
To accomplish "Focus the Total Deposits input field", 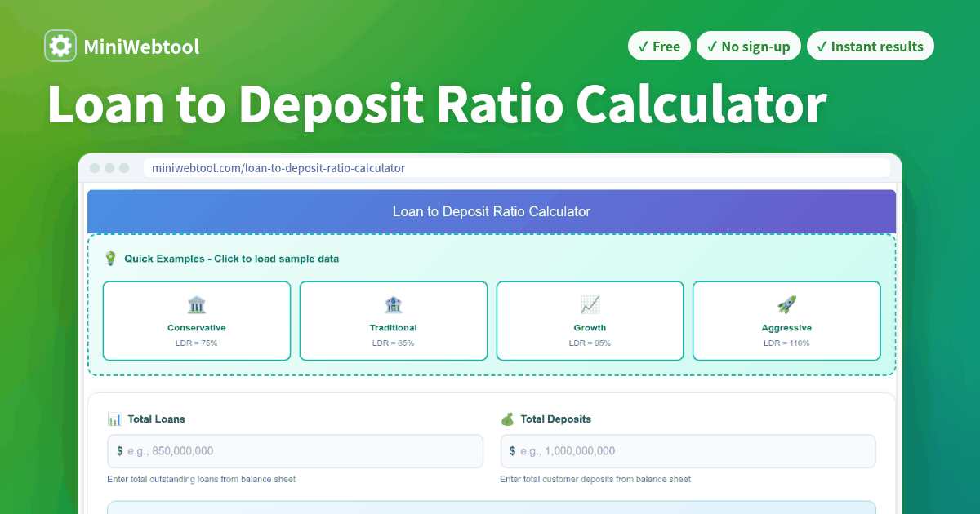I will tap(688, 451).
